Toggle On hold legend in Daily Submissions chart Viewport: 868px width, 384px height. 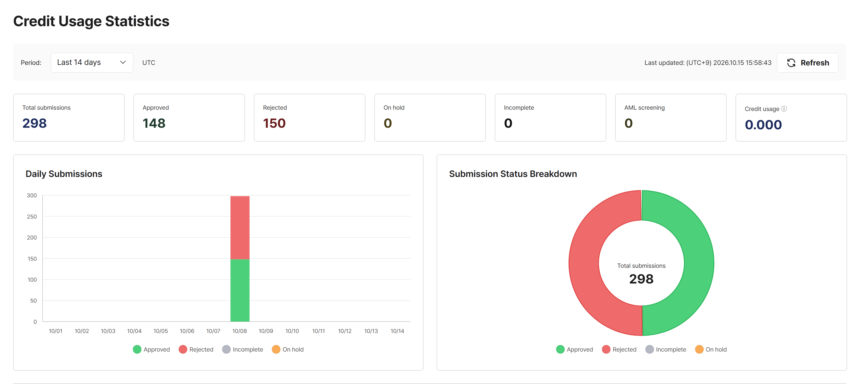[x=288, y=349]
